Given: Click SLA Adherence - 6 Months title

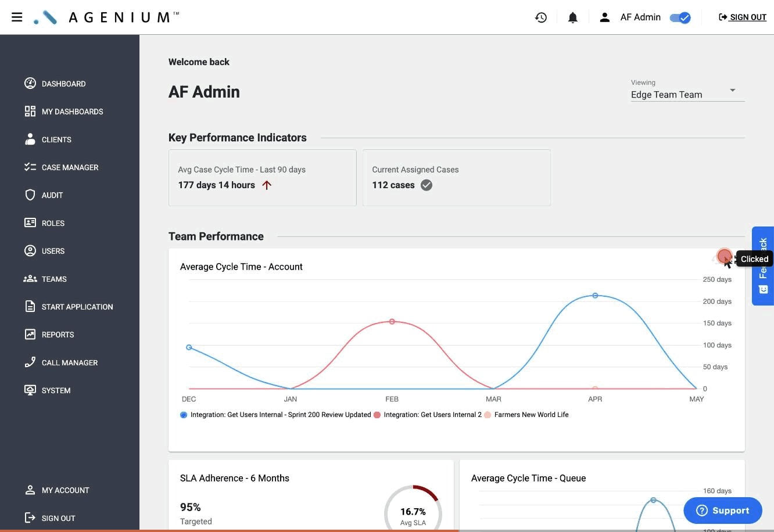Looking at the screenshot, I should [x=235, y=478].
